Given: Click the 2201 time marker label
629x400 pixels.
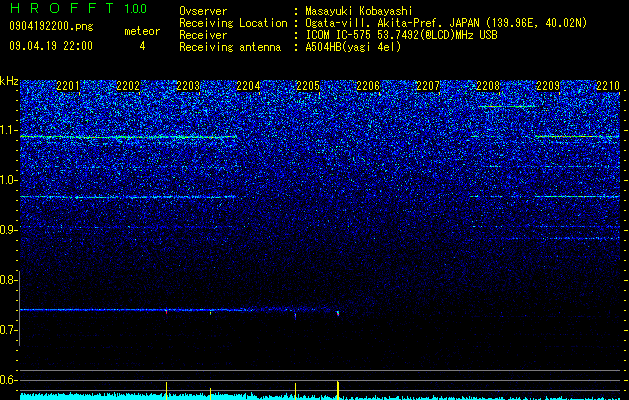Looking at the screenshot, I should [x=68, y=86].
